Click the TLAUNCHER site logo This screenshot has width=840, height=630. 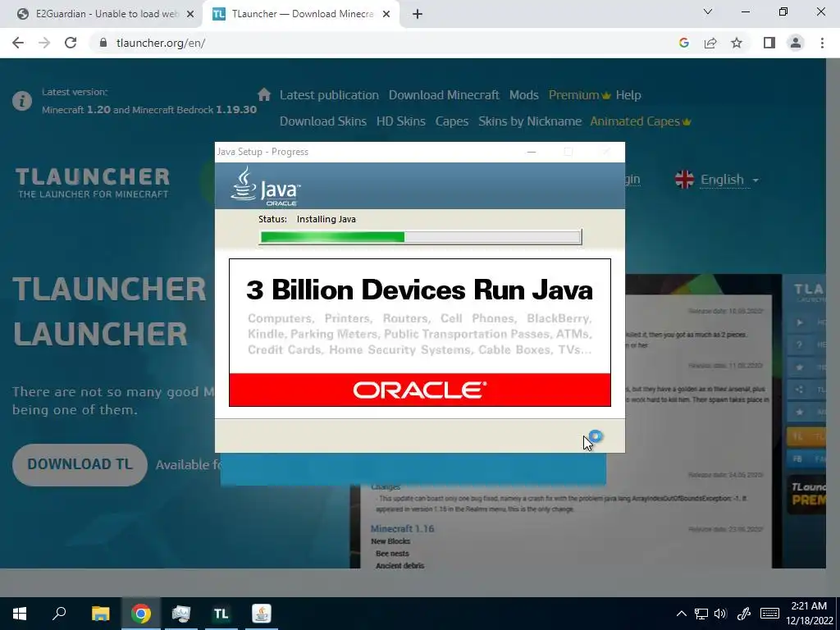(x=93, y=183)
